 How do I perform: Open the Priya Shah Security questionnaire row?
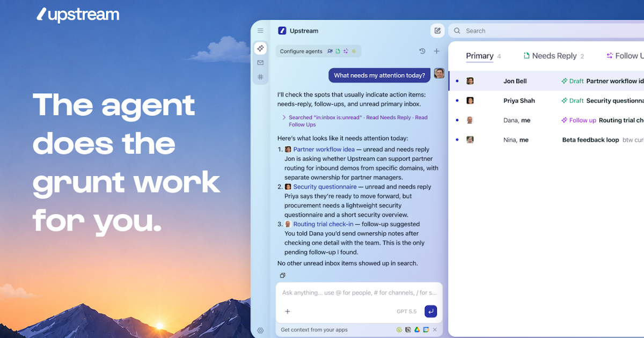(546, 100)
